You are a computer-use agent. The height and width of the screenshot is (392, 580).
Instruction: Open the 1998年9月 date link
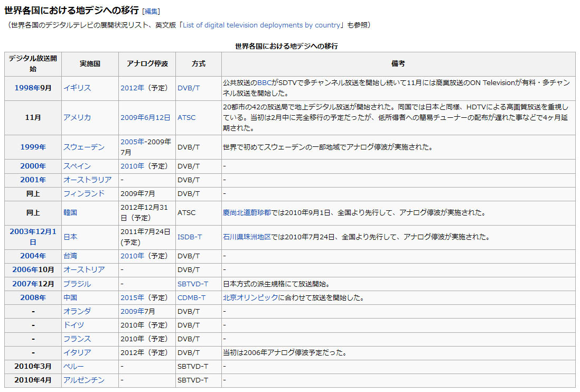click(33, 88)
